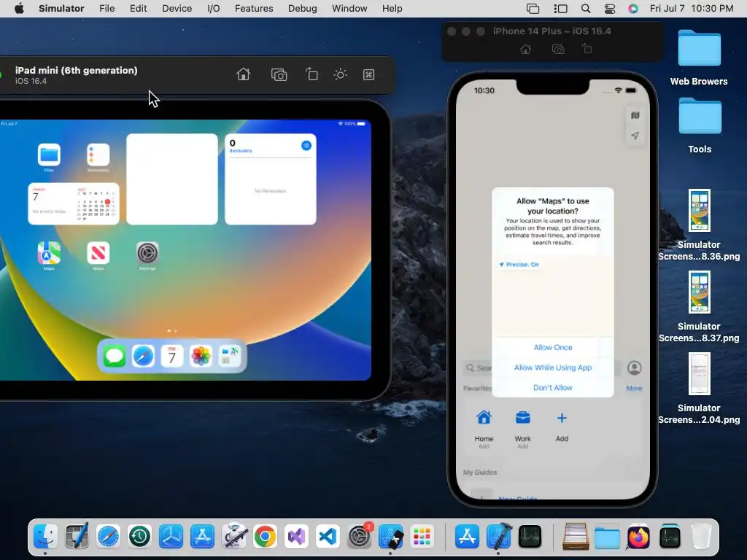This screenshot has width=747, height=560.
Task: Open the app library folder in the iPad dock
Action: click(x=230, y=356)
